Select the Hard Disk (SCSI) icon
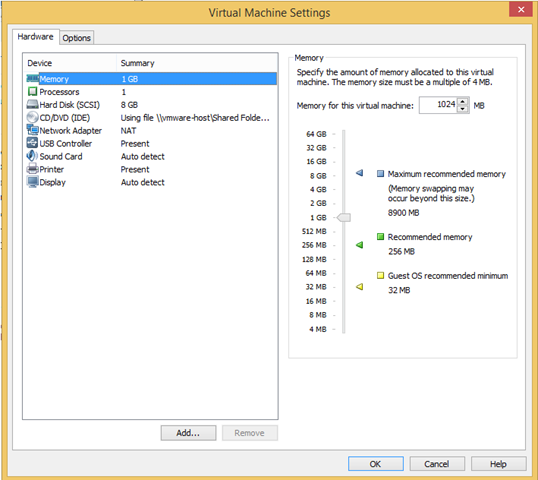Image resolution: width=538 pixels, height=480 pixels. point(32,104)
